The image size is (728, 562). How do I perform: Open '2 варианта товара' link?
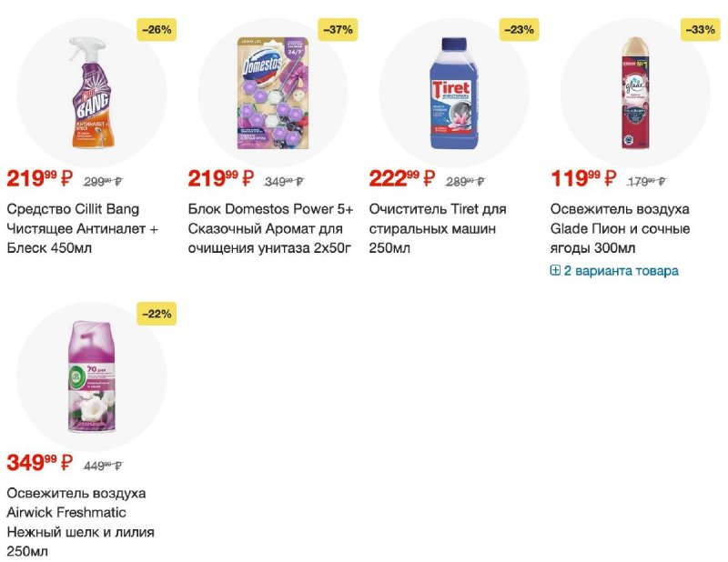[621, 271]
